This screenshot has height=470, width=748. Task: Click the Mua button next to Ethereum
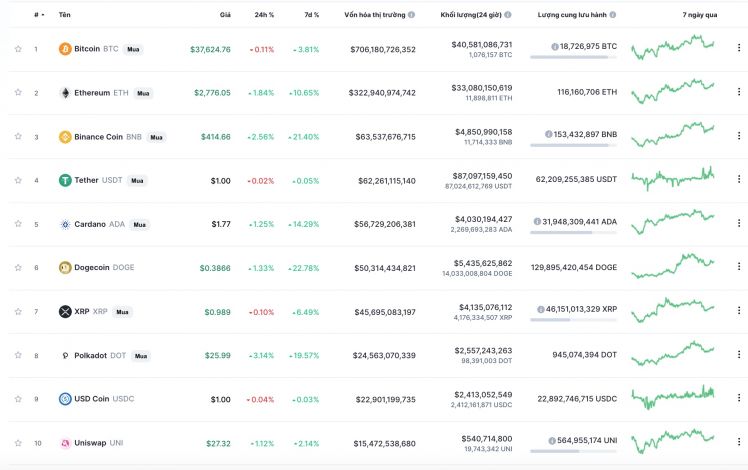click(143, 93)
